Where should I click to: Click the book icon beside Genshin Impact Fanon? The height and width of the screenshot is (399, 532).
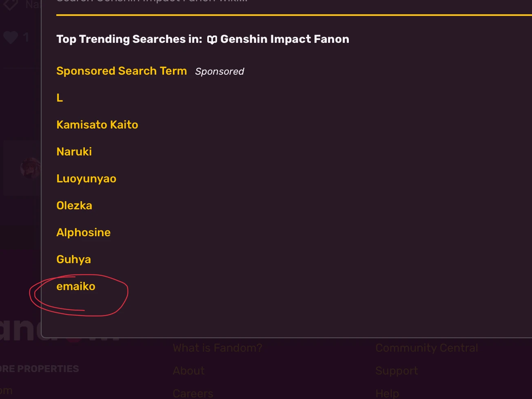[212, 40]
